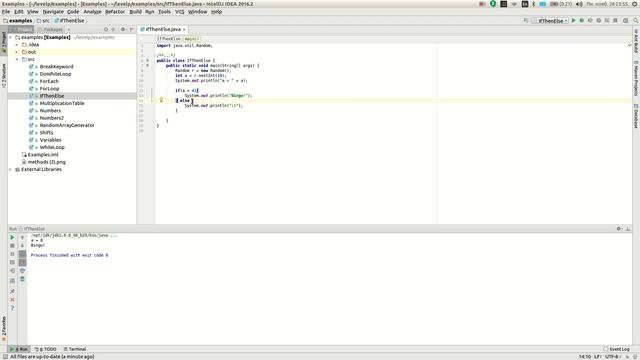Image resolution: width=640 pixels, height=360 pixels.
Task: Switch to the Packages view tab
Action: [x=50, y=29]
